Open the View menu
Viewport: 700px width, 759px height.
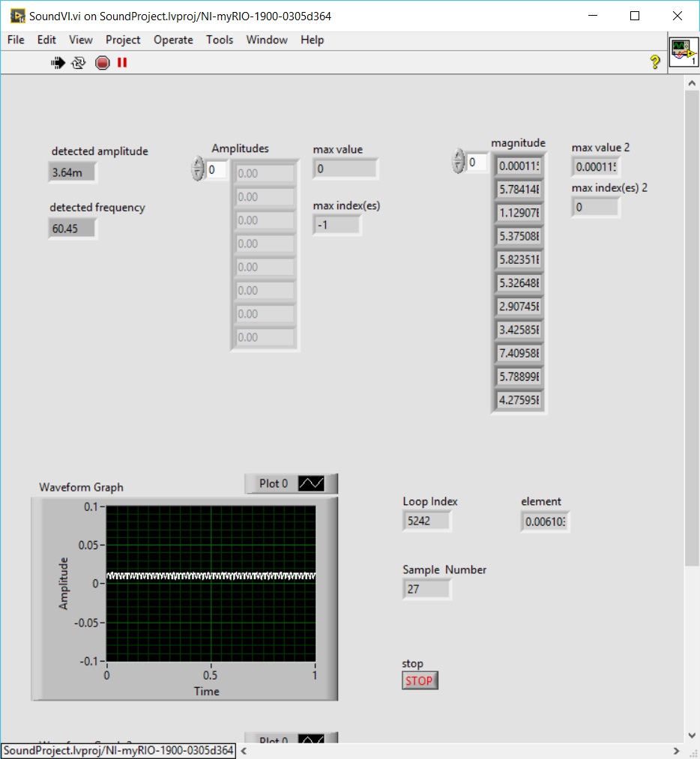pos(80,40)
